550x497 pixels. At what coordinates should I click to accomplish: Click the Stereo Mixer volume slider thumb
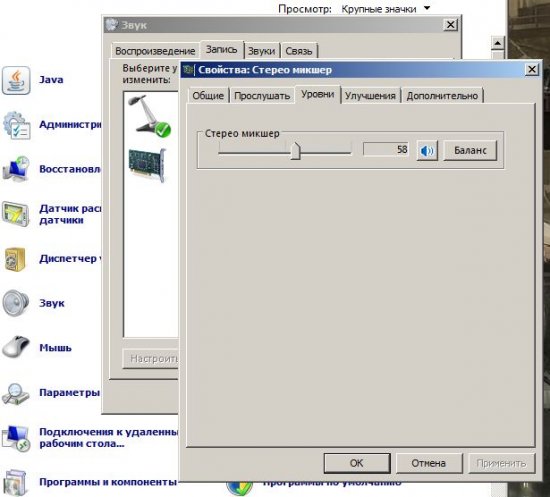point(295,151)
